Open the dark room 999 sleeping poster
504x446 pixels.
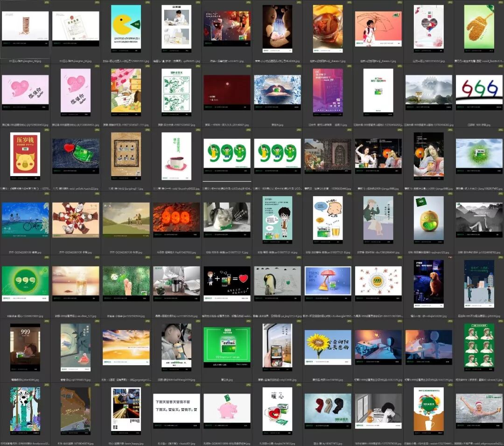click(x=25, y=347)
